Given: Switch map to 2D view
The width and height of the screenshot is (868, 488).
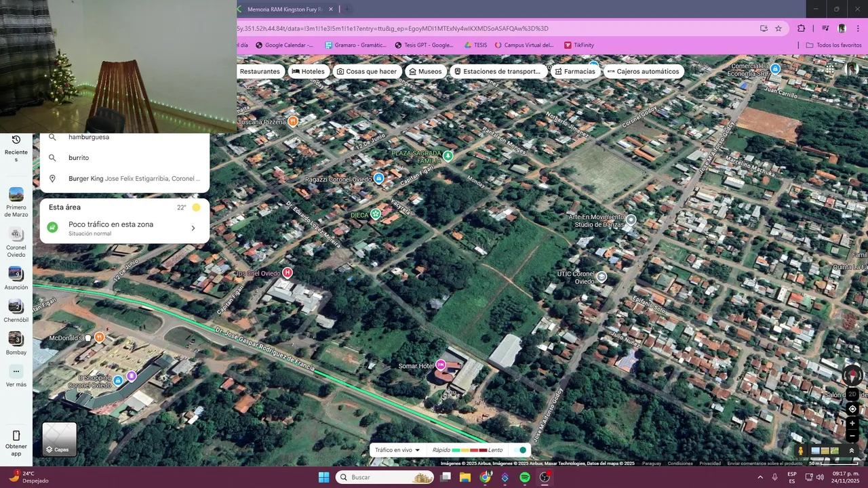Looking at the screenshot, I should (x=852, y=394).
